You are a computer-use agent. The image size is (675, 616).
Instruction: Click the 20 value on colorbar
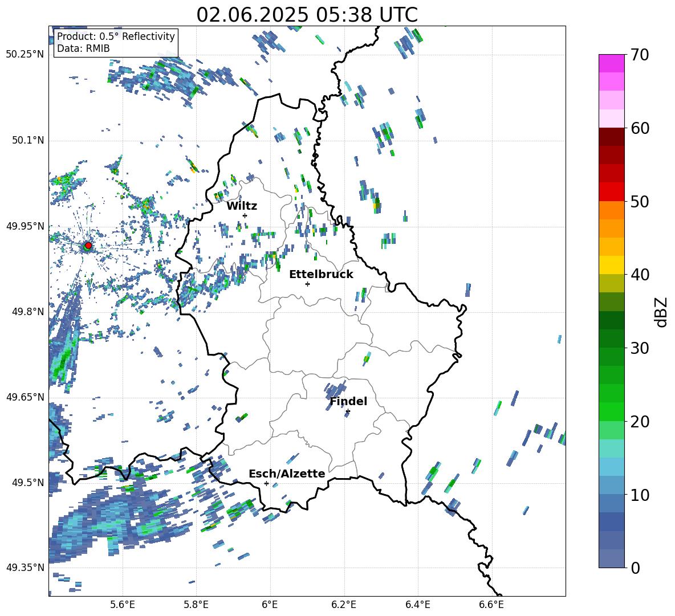[x=640, y=421]
